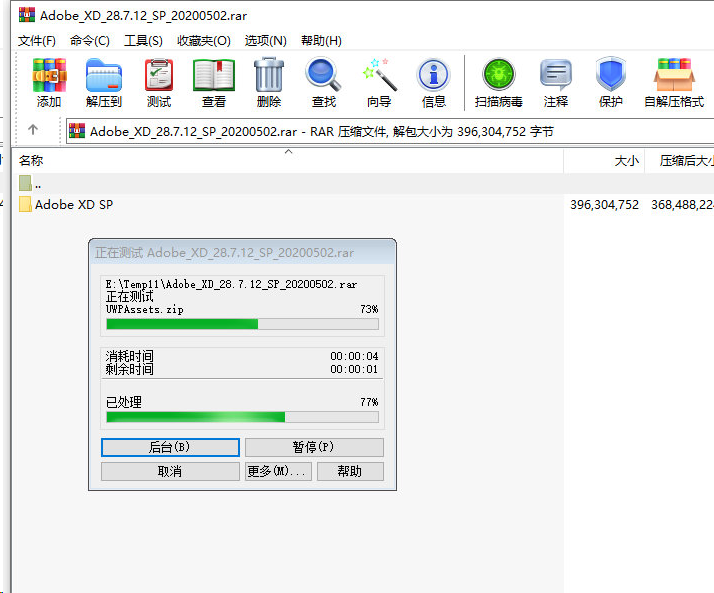Click the 更多(M)... button
This screenshot has width=714, height=593.
pos(278,471)
